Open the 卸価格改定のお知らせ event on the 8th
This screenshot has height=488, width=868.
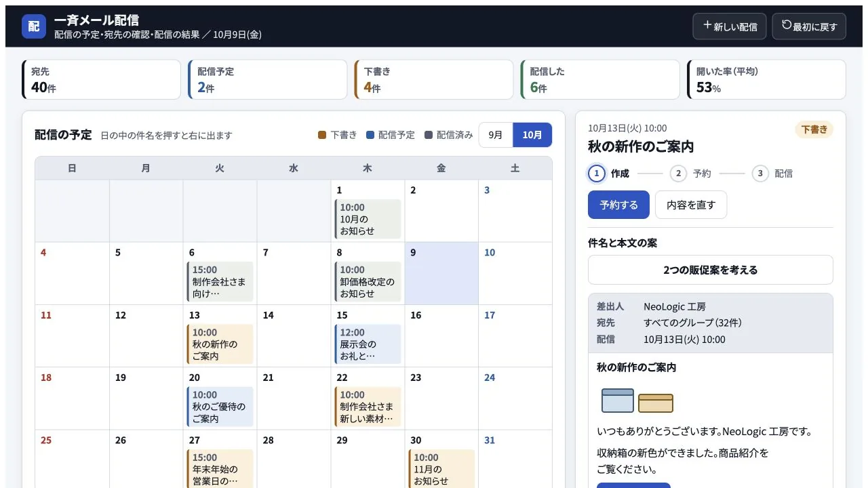[x=368, y=281]
